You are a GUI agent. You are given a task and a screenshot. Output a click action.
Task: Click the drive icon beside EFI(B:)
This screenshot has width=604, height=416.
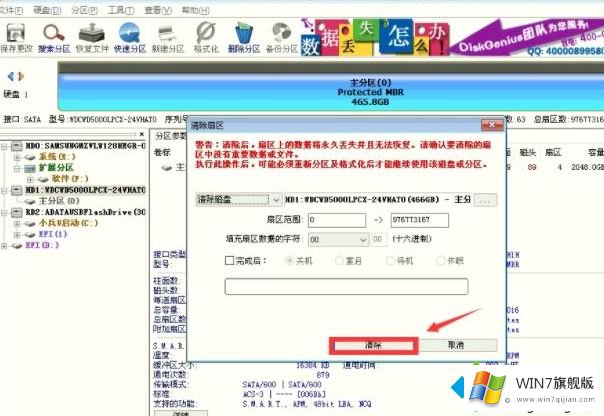pos(17,245)
